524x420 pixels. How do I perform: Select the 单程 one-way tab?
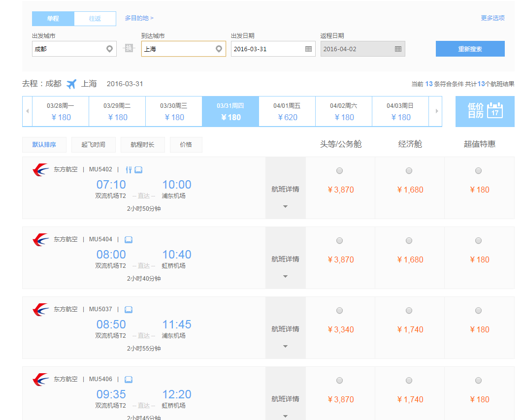(x=53, y=19)
